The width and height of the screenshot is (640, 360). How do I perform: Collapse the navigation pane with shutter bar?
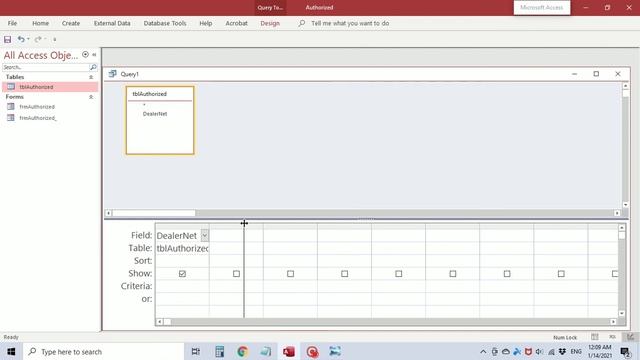click(94, 54)
